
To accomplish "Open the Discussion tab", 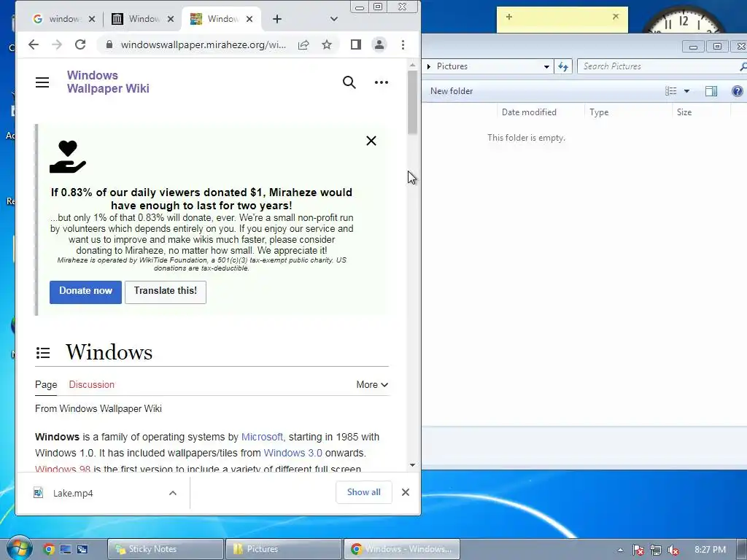I will point(91,385).
